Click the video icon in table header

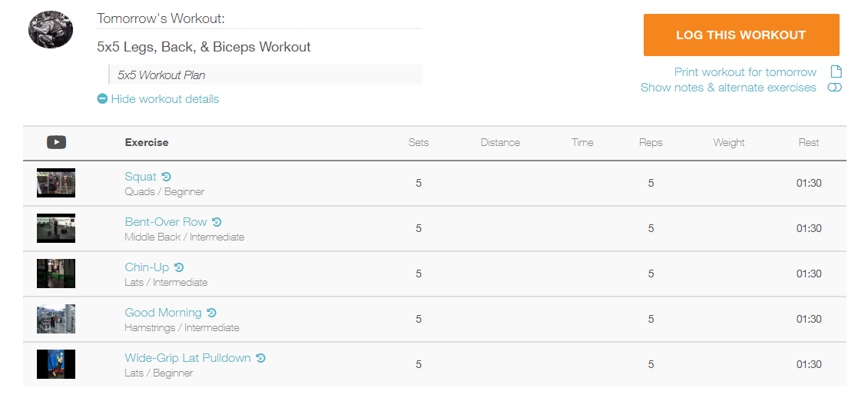56,142
